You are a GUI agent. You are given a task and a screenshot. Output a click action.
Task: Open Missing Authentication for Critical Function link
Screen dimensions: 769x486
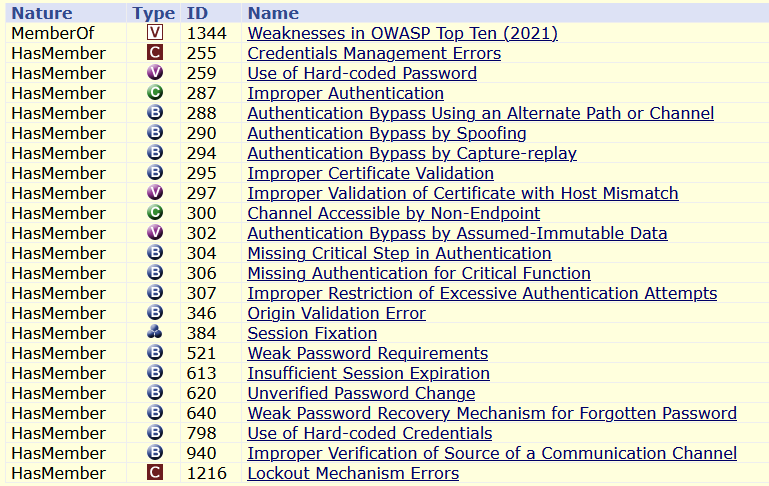point(419,273)
